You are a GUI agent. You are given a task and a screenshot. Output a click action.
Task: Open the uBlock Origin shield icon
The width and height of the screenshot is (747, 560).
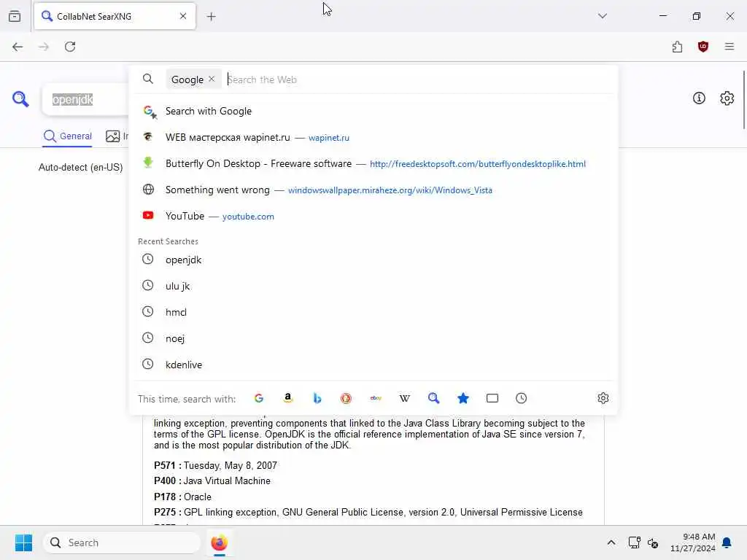pyautogui.click(x=703, y=47)
